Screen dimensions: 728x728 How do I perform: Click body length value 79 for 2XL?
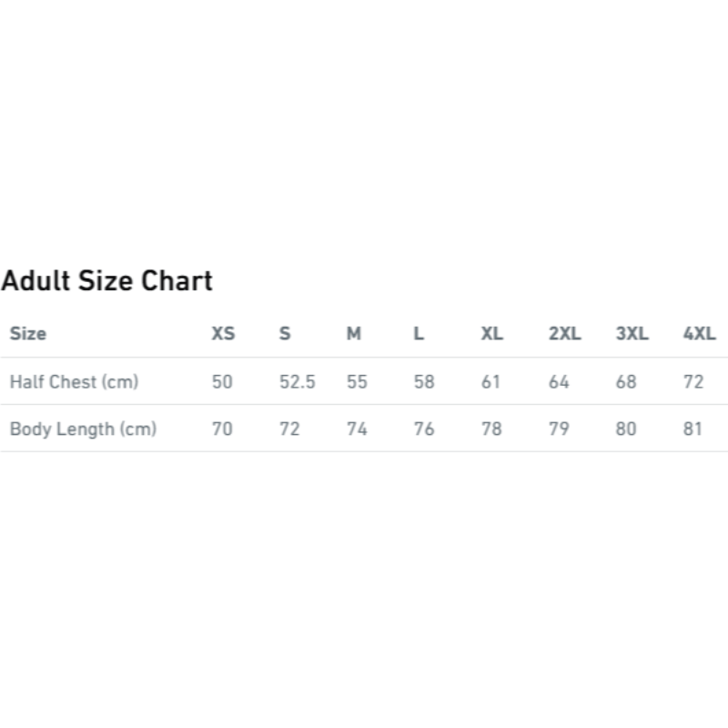(559, 429)
